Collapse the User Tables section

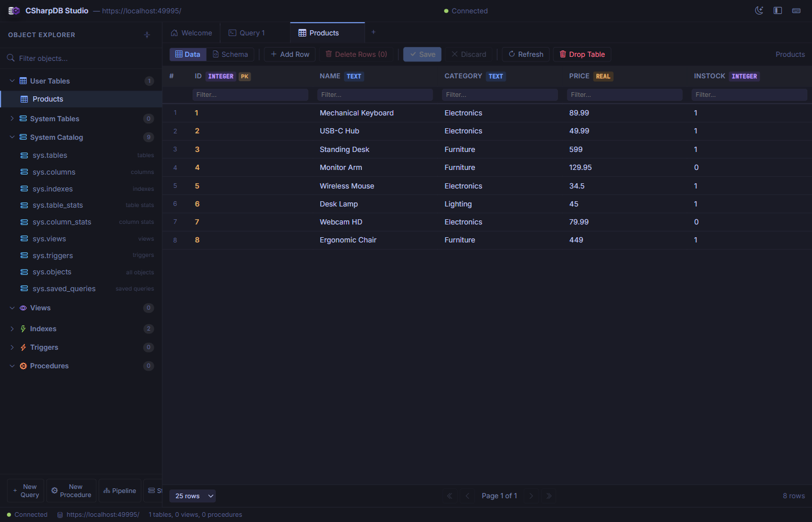point(12,81)
